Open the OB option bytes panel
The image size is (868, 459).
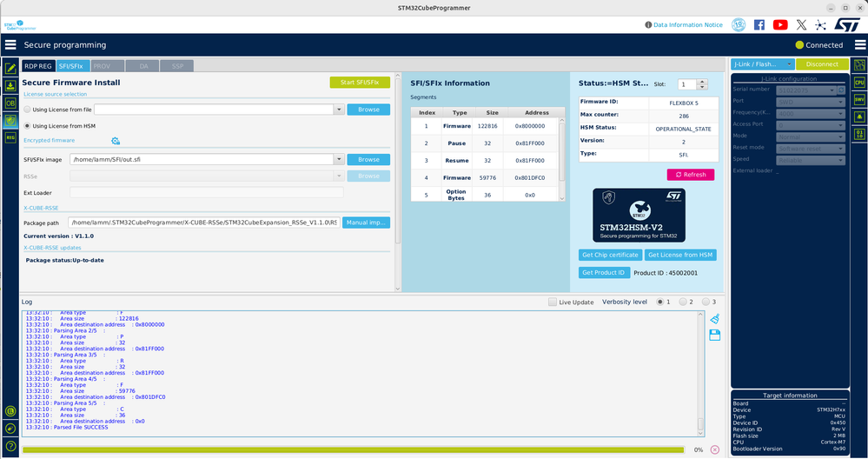10,103
